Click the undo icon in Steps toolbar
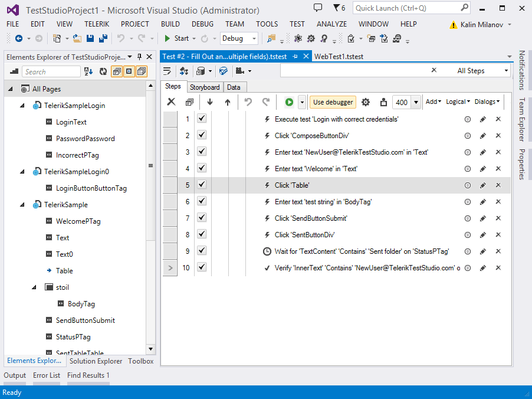 tap(248, 102)
